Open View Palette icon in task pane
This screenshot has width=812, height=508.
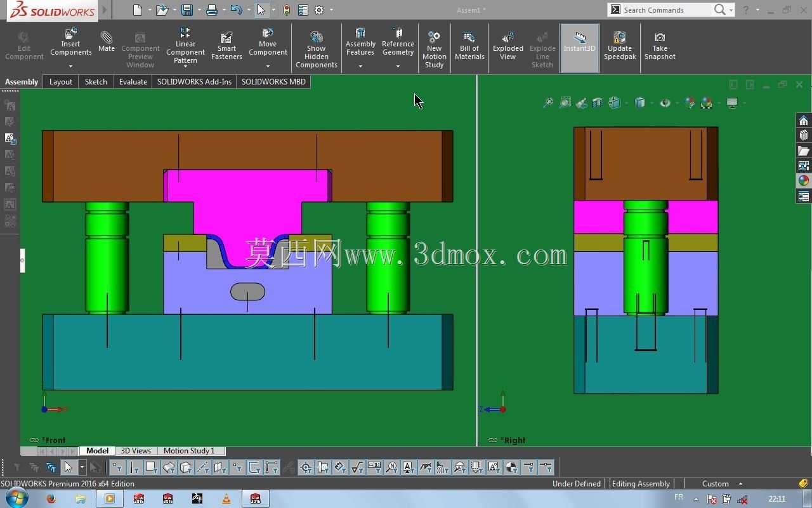(x=803, y=166)
